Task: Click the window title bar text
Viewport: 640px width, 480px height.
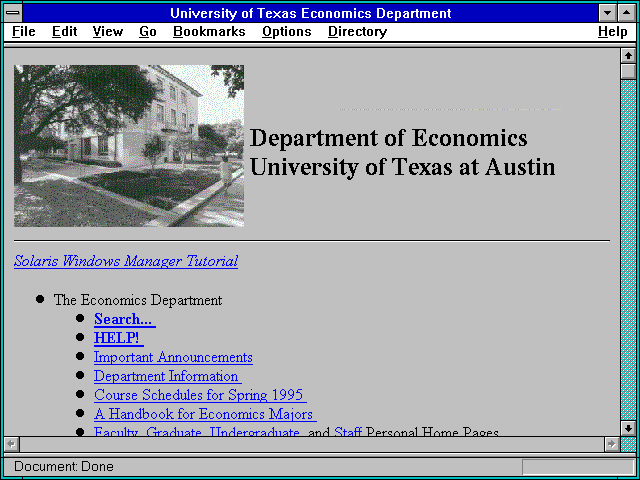Action: click(311, 13)
